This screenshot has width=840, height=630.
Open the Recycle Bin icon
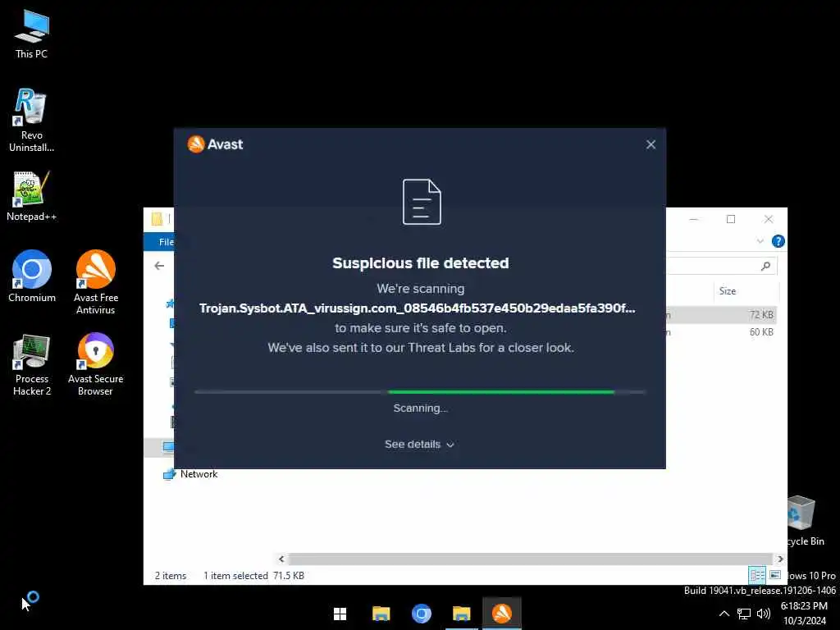tap(804, 521)
